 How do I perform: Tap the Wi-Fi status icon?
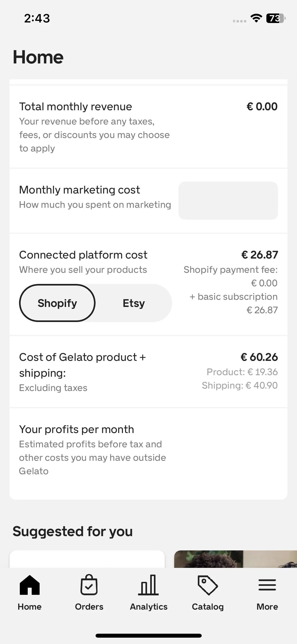256,18
